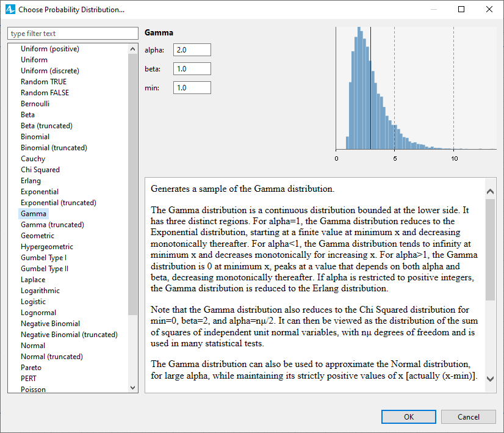The image size is (504, 433).
Task: Choose Poisson in the distribution list
Action: (x=33, y=390)
